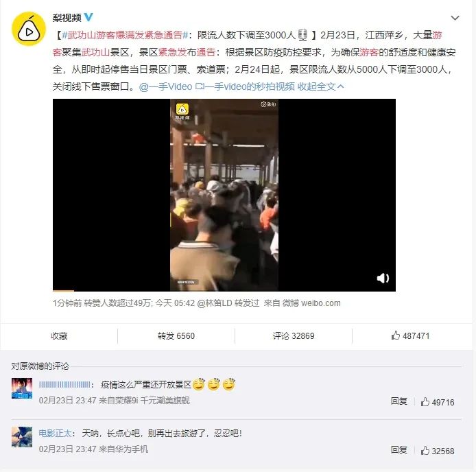The image size is (476, 472).
Task: Collapse the post text via 收起全文
Action: click(x=320, y=86)
